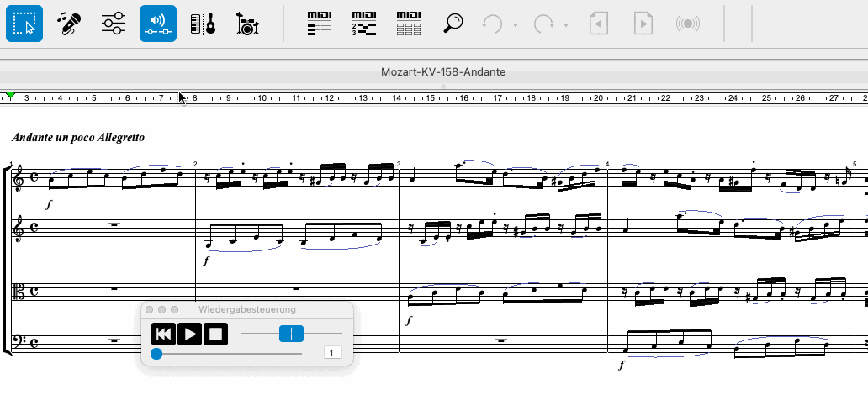
Task: Select the marquee selection tool
Action: click(24, 24)
